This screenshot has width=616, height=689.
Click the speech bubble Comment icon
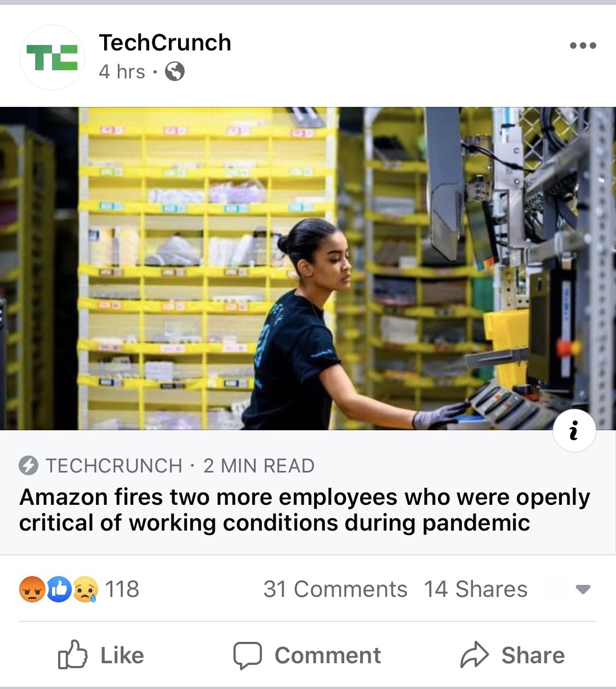[248, 656]
